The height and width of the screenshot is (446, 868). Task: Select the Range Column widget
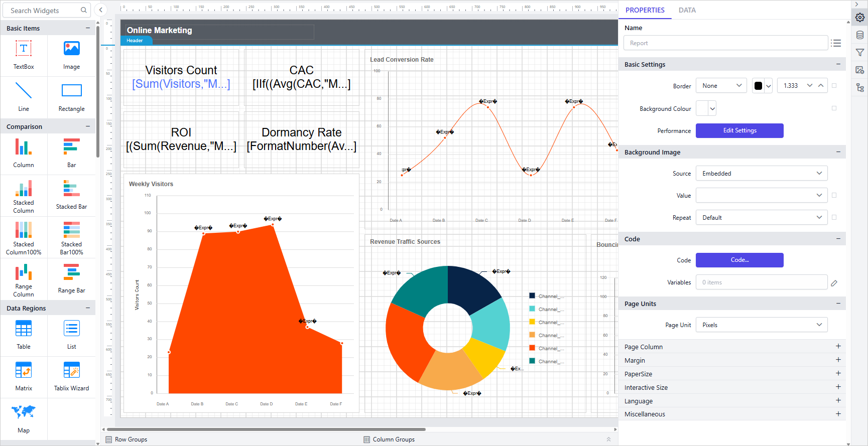click(24, 279)
